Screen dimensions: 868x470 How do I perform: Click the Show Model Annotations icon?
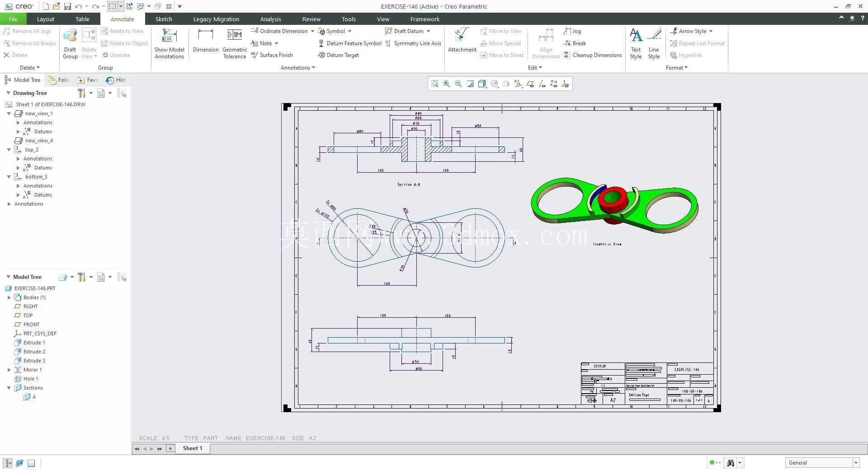(169, 43)
